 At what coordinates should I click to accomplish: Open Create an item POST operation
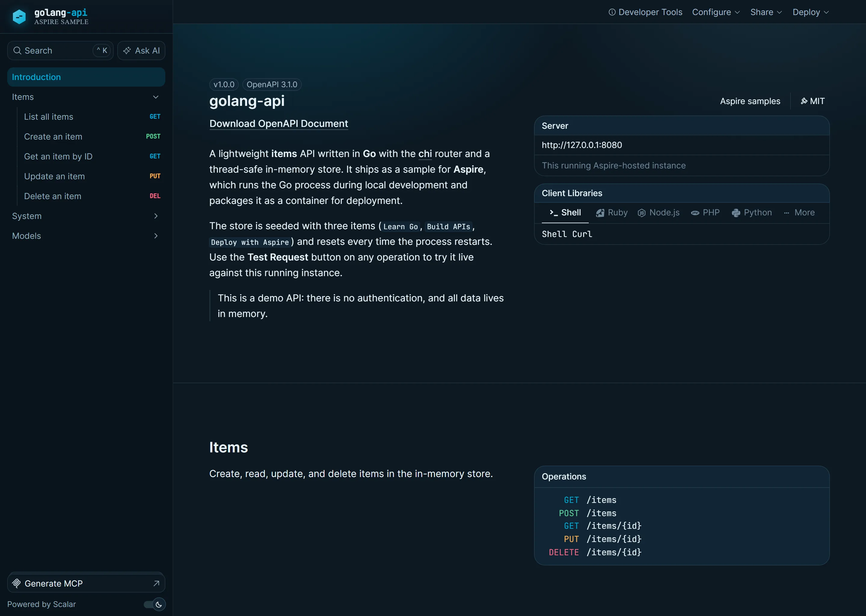pyautogui.click(x=92, y=137)
